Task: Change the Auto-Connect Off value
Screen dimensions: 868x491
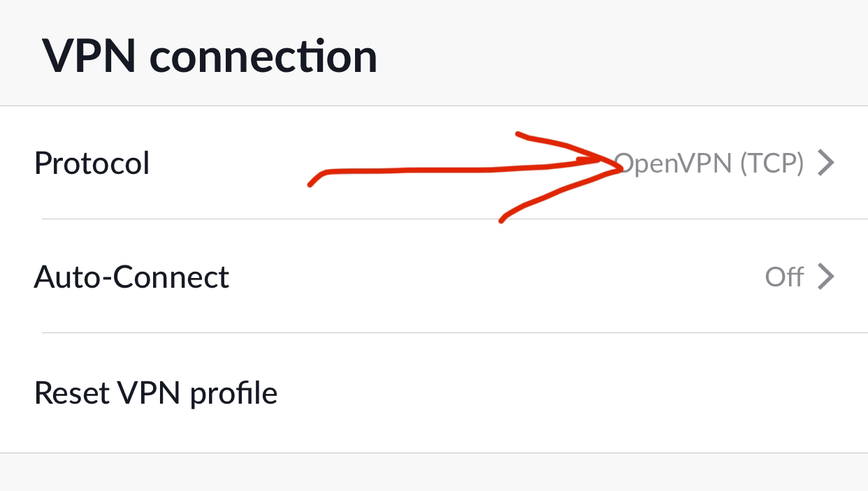Action: [784, 277]
